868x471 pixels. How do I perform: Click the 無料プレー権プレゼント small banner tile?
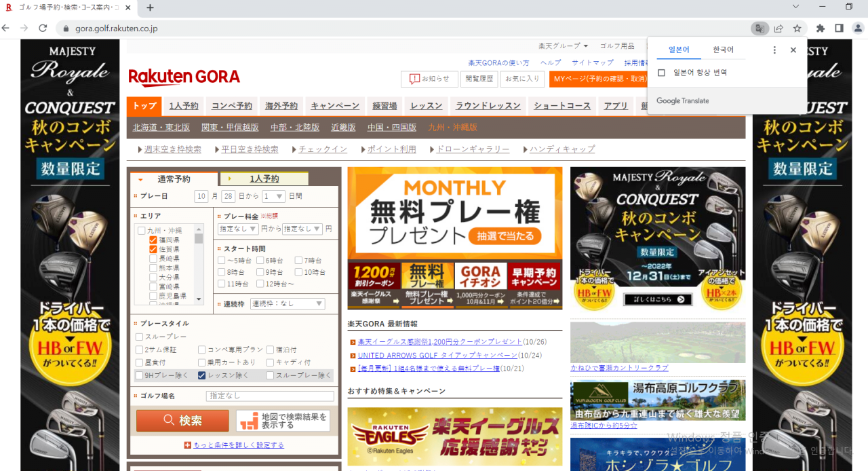point(427,286)
